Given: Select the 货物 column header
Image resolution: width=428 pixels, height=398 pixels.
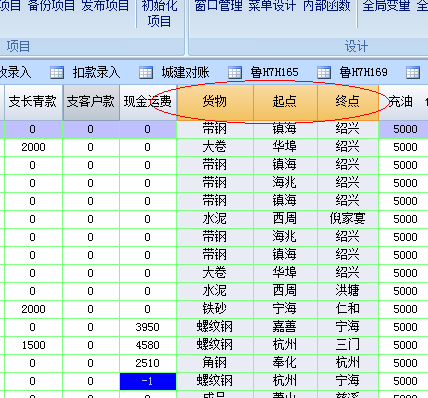Looking at the screenshot, I should tap(215, 102).
